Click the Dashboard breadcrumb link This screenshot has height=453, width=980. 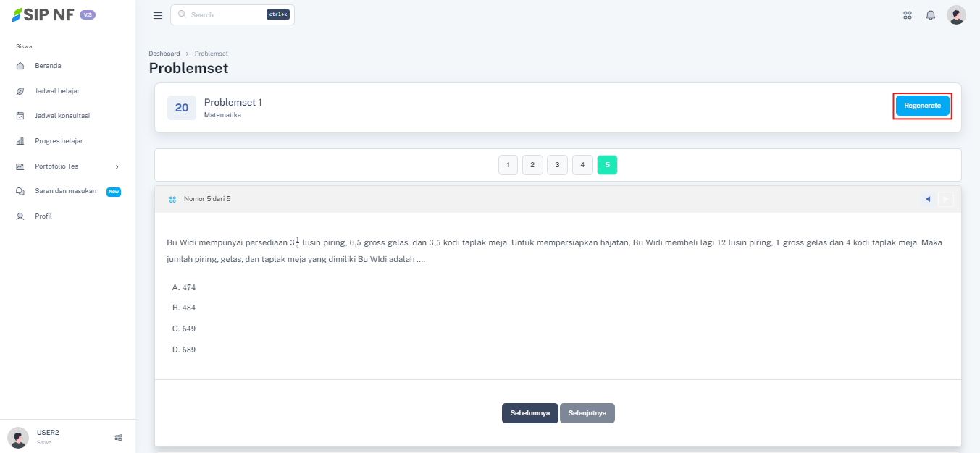[164, 54]
